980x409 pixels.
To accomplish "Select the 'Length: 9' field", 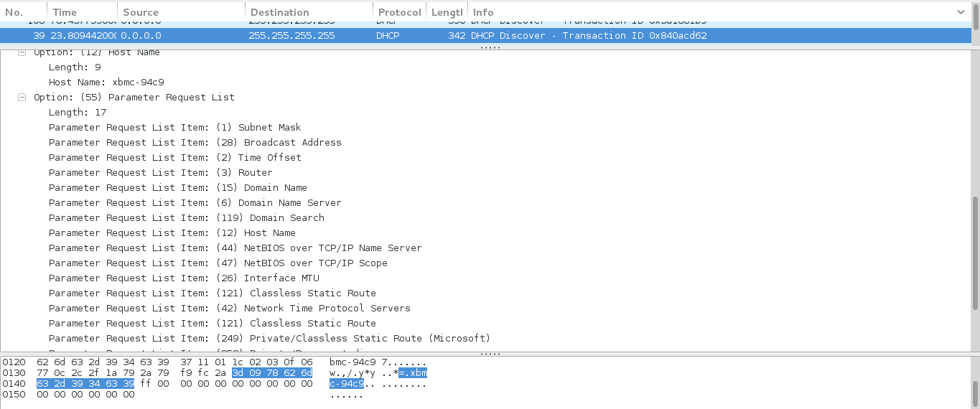I will [75, 67].
